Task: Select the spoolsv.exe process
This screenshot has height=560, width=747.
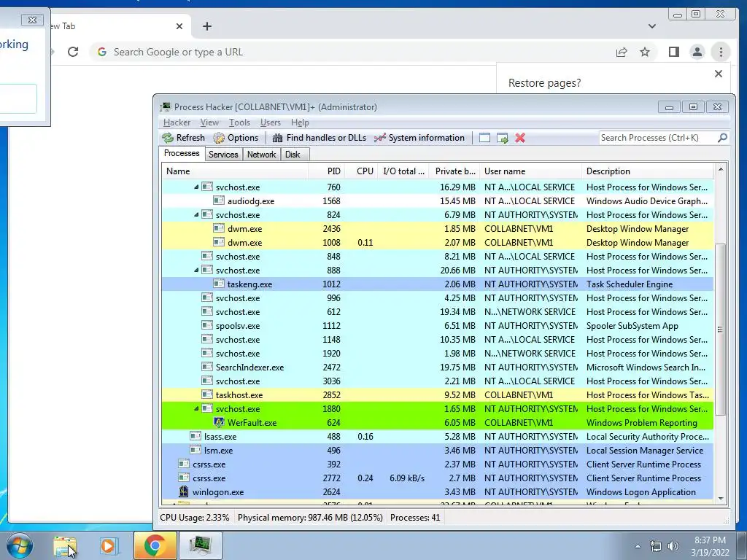Action: [438, 326]
